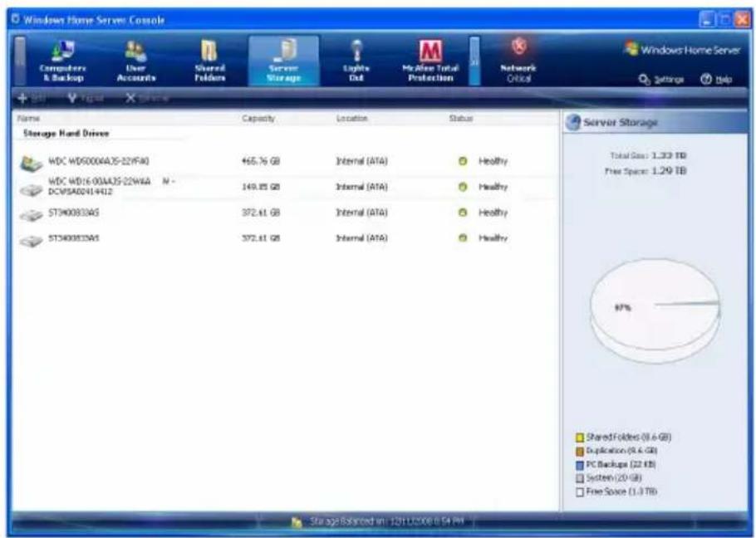The width and height of the screenshot is (756, 538).
Task: Open Settings in the console header
Action: coord(661,80)
